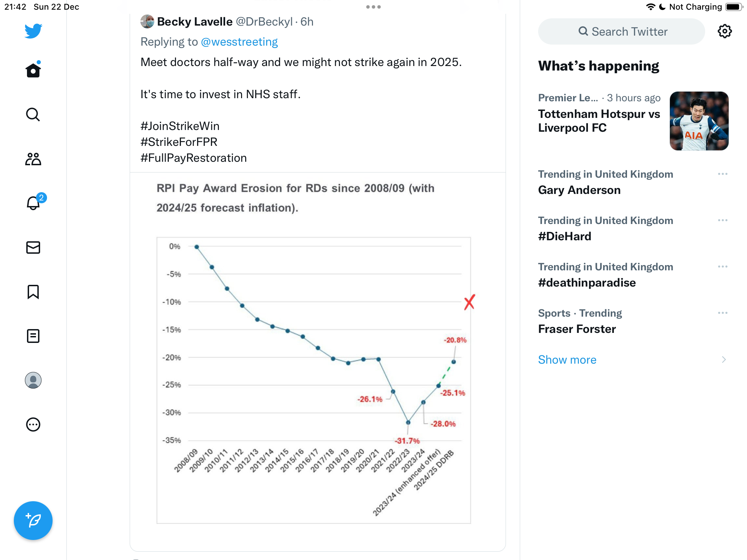747x560 pixels.
Task: Open #deathinparadise trending topic
Action: pyautogui.click(x=587, y=283)
